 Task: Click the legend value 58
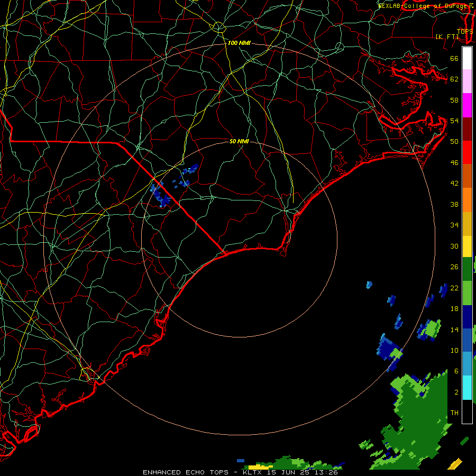454,100
